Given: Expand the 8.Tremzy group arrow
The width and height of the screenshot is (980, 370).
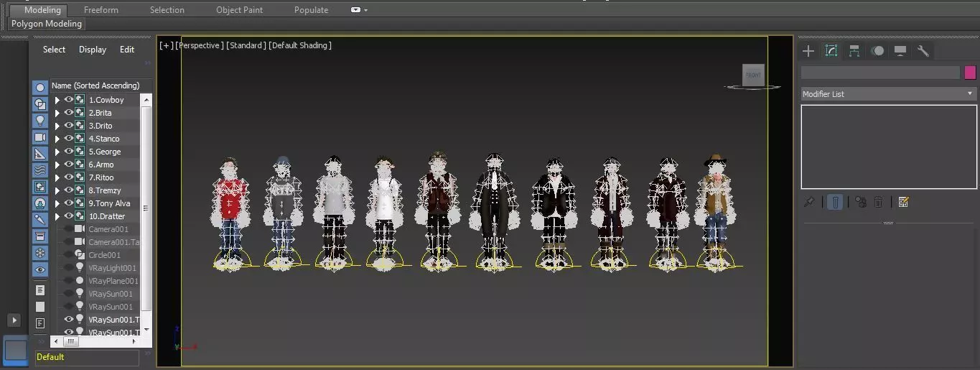Looking at the screenshot, I should coord(57,190).
